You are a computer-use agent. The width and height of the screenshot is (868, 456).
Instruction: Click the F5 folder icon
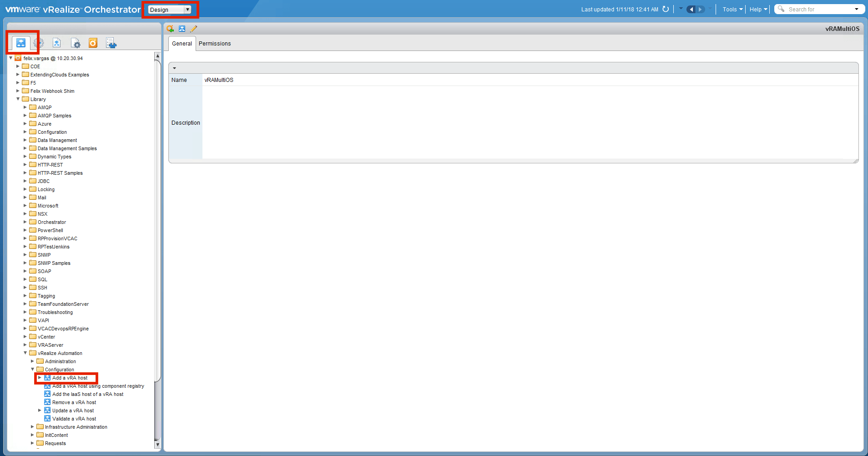pyautogui.click(x=25, y=82)
